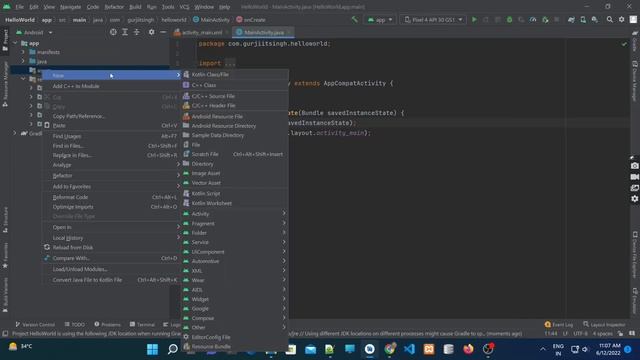
Task: Switch to the activity_main.xml editor tab
Action: tap(201, 32)
